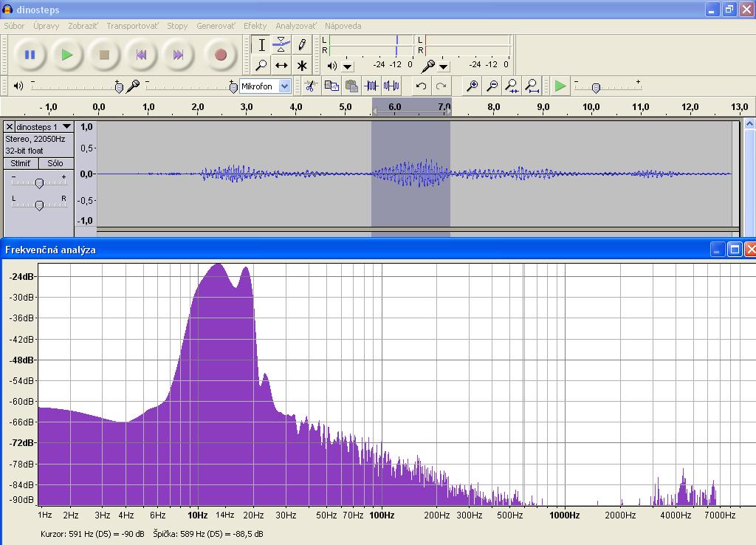Viewport: 756px width, 545px height.
Task: Stop playback with the Stop button
Action: pos(104,55)
